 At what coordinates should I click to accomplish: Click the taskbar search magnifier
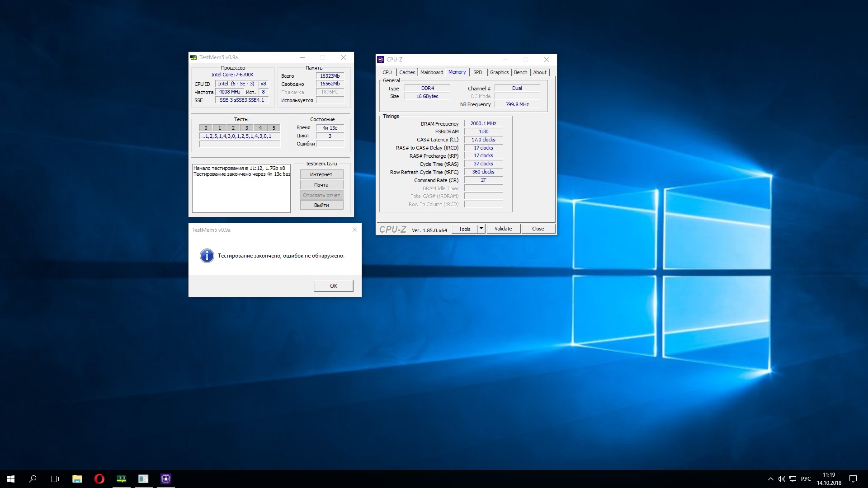[33, 479]
